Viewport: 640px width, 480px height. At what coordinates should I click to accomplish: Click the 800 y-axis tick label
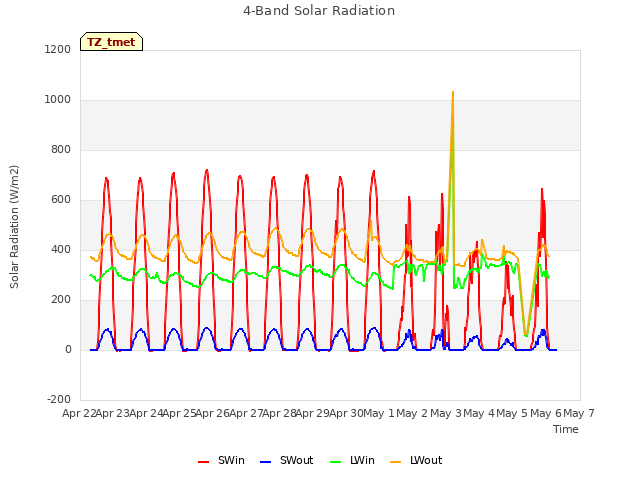click(61, 149)
